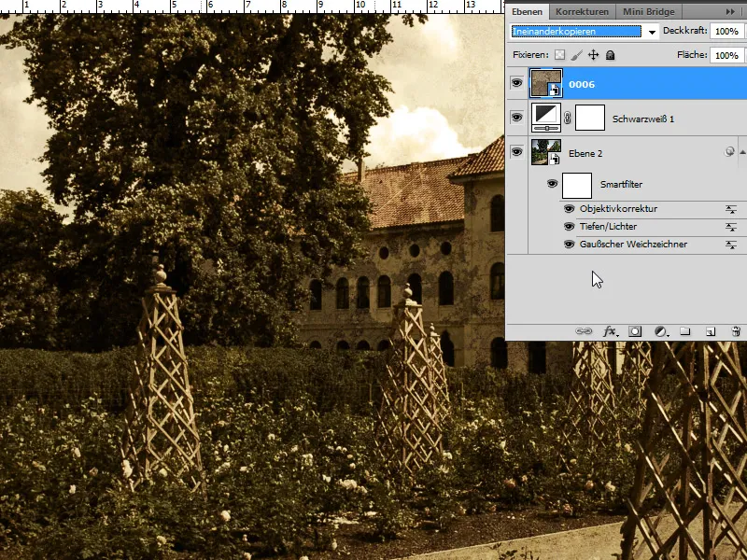Select the Smartfilter mask thumbnail
This screenshot has width=747, height=560.
coord(577,185)
